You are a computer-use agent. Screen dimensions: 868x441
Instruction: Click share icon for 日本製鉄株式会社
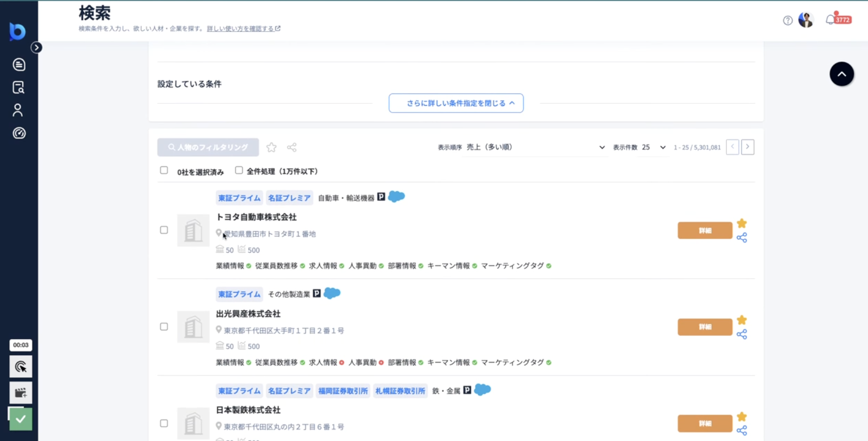(742, 431)
